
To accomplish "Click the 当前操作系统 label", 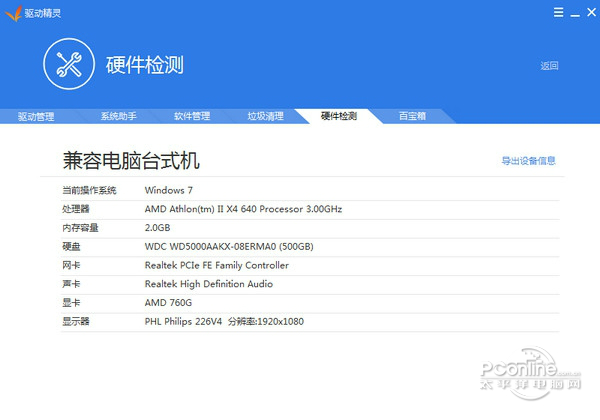I will coord(89,190).
